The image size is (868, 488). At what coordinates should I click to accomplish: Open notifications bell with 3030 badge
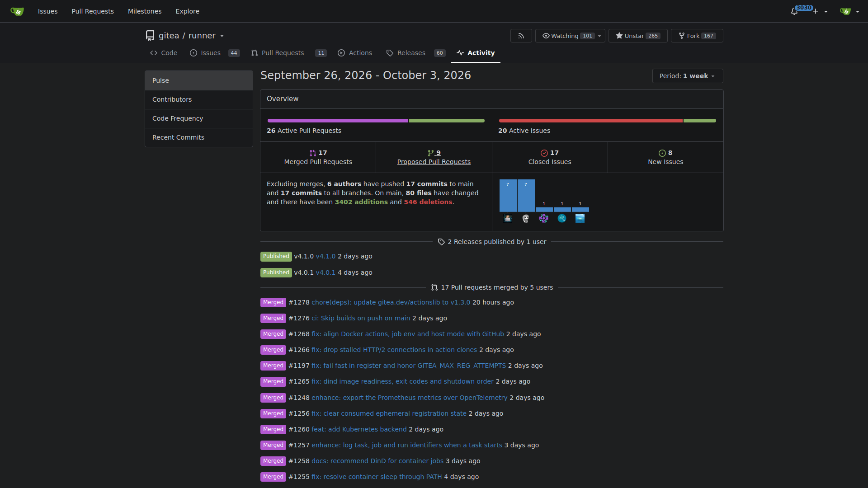pyautogui.click(x=794, y=11)
